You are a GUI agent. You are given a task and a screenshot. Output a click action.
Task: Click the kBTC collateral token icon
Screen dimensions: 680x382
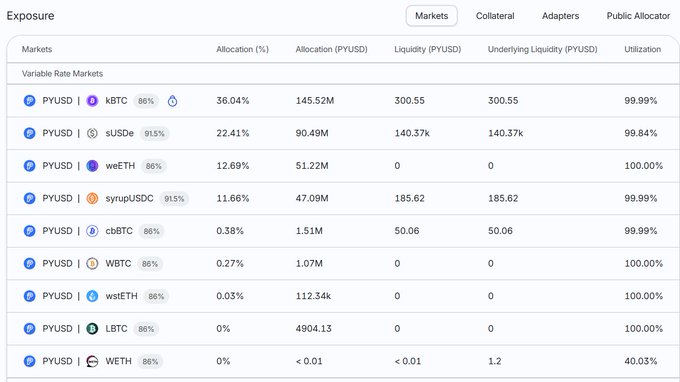tap(92, 101)
